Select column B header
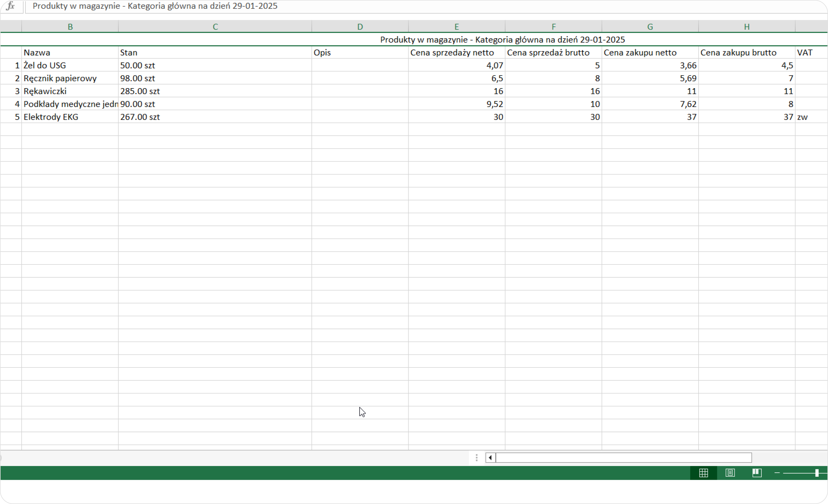Screen dimensions: 828x504 click(x=70, y=26)
